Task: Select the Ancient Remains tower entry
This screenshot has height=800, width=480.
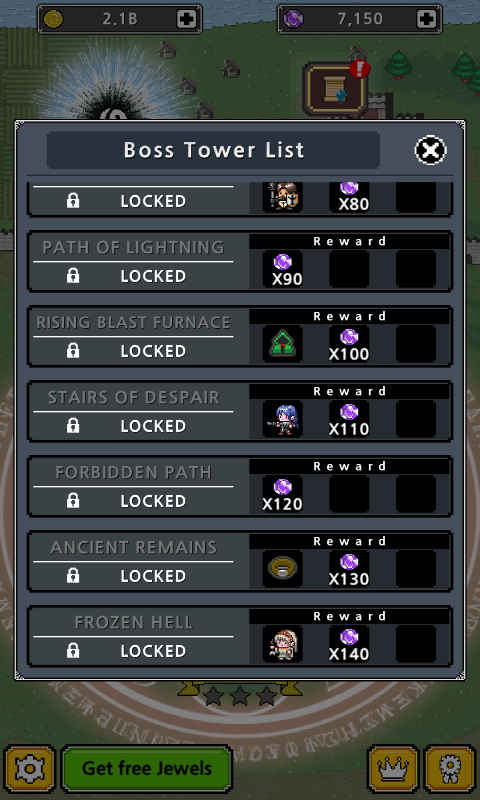Action: (240, 562)
